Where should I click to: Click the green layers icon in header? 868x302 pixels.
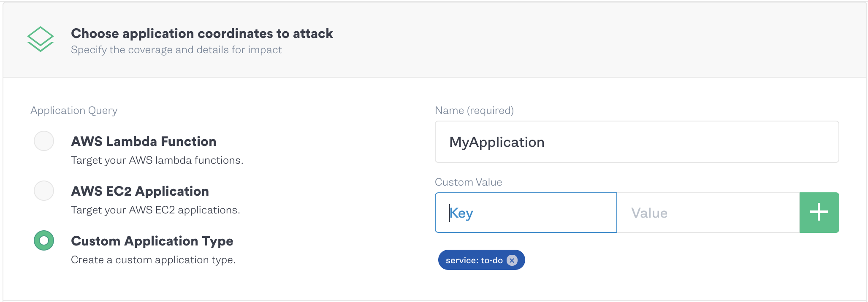41,39
